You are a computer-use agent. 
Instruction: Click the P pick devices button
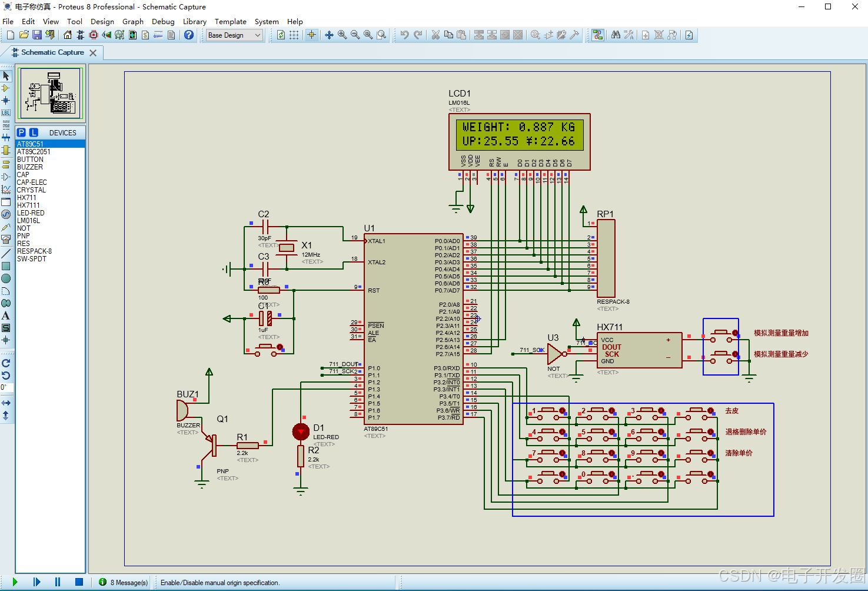(x=21, y=132)
